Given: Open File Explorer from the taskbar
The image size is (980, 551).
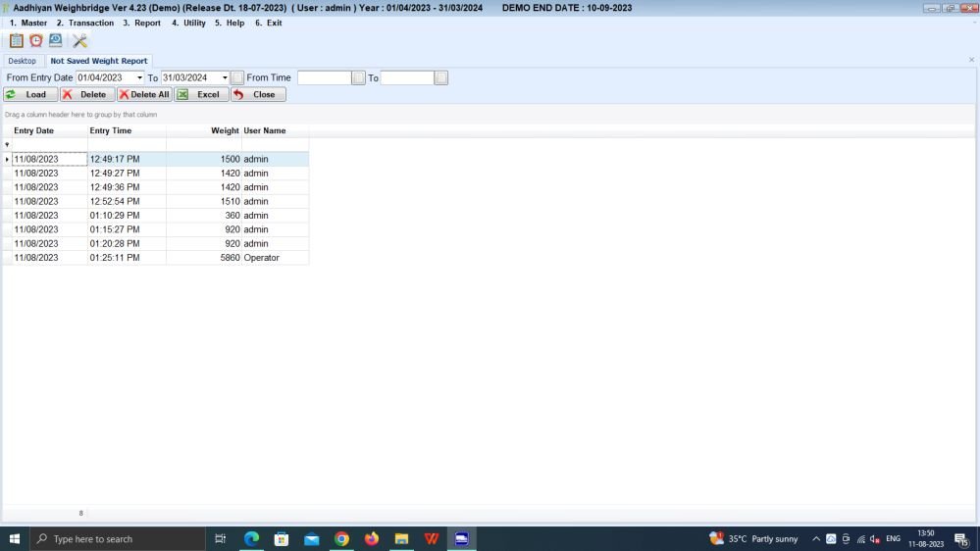Looking at the screenshot, I should (x=401, y=538).
